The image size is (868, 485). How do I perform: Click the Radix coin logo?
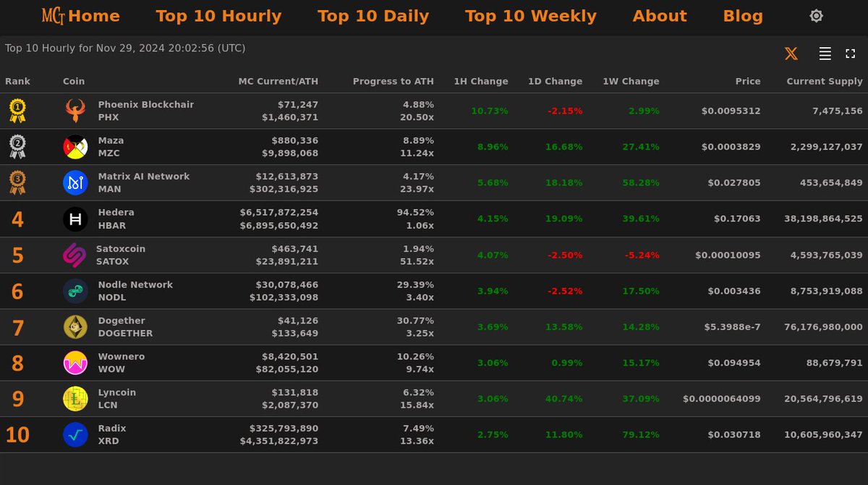(x=75, y=435)
